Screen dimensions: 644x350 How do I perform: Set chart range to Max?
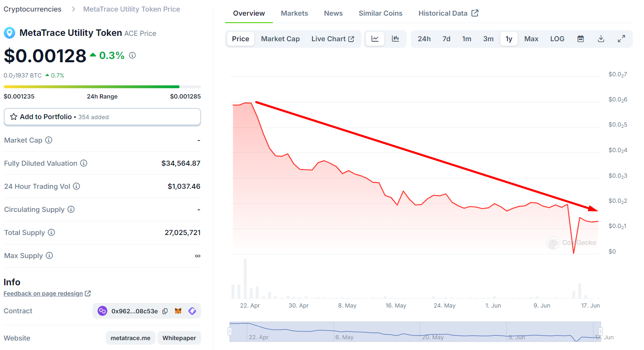tap(531, 39)
